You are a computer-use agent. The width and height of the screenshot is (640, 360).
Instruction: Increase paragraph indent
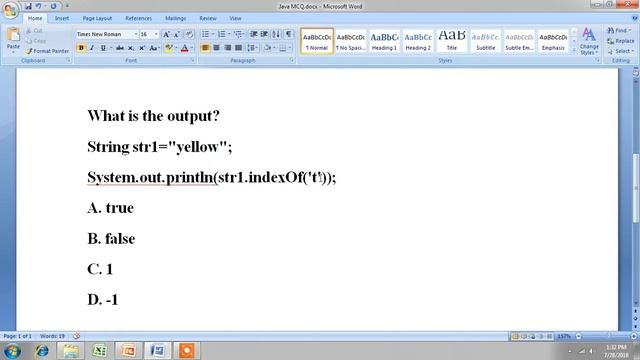[x=264, y=34]
